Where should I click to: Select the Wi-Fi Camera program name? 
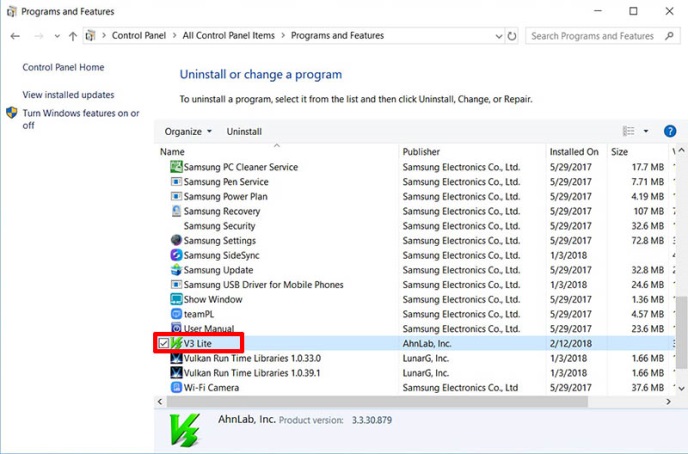pyautogui.click(x=211, y=387)
